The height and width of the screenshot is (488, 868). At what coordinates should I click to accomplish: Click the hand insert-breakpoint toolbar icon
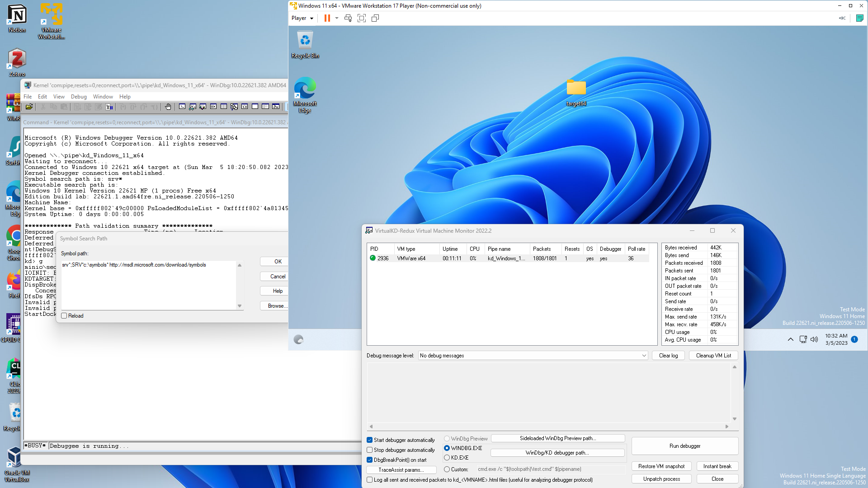pyautogui.click(x=168, y=107)
